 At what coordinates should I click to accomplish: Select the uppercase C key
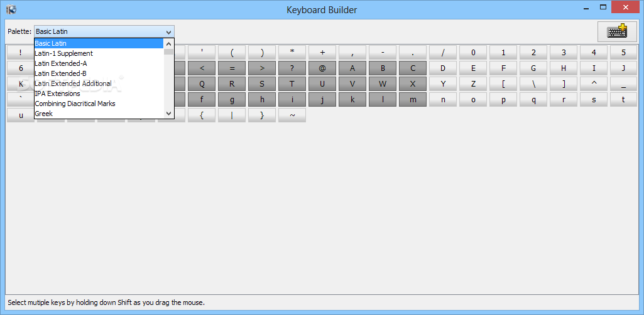click(413, 68)
